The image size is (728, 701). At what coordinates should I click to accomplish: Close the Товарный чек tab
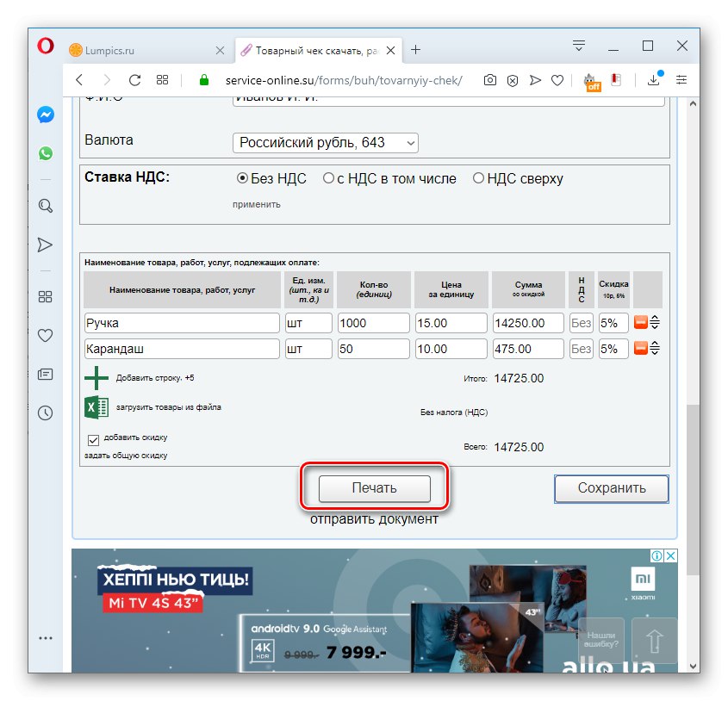391,50
